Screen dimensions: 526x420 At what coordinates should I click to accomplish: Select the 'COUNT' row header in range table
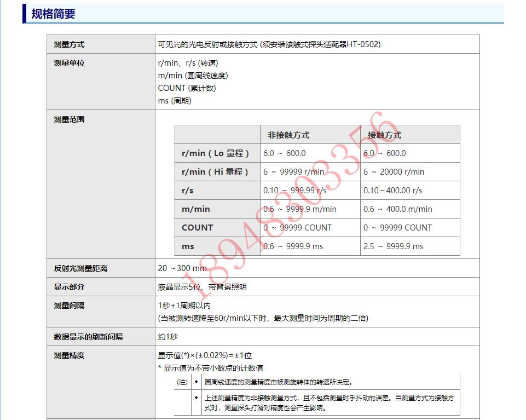coord(197,228)
